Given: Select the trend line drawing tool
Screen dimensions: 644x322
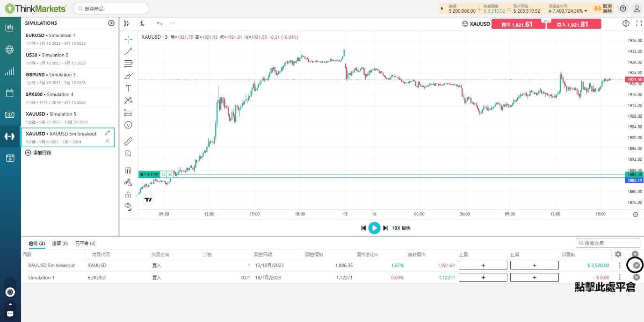Looking at the screenshot, I should 128,51.
